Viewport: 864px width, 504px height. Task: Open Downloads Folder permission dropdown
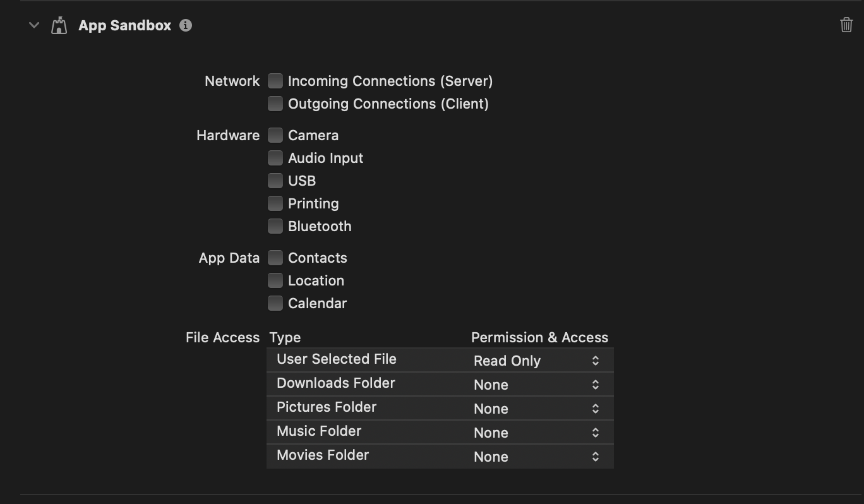(536, 385)
